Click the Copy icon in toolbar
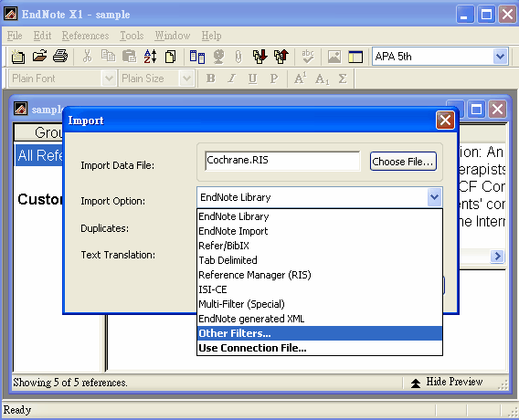The height and width of the screenshot is (420, 519). coord(108,57)
